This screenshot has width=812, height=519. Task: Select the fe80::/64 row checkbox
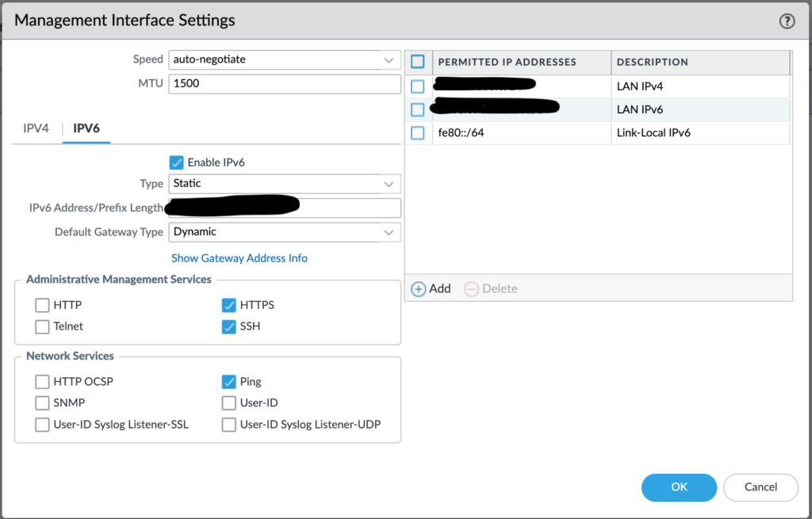(x=418, y=133)
